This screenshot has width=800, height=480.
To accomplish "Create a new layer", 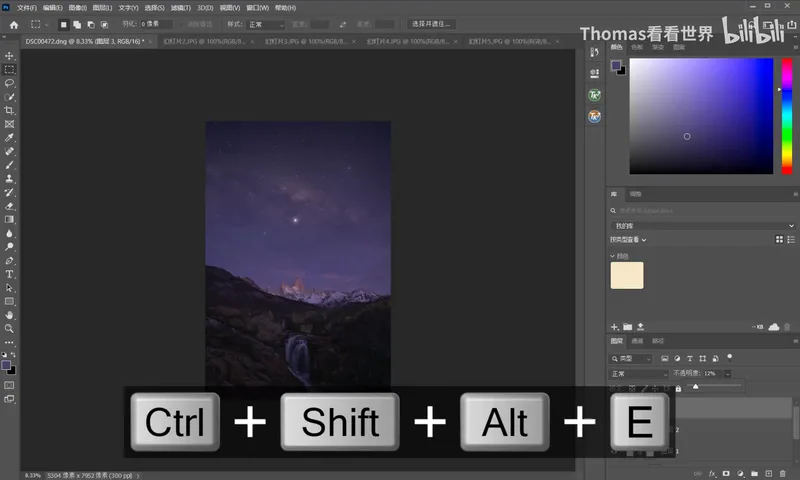I will point(768,474).
